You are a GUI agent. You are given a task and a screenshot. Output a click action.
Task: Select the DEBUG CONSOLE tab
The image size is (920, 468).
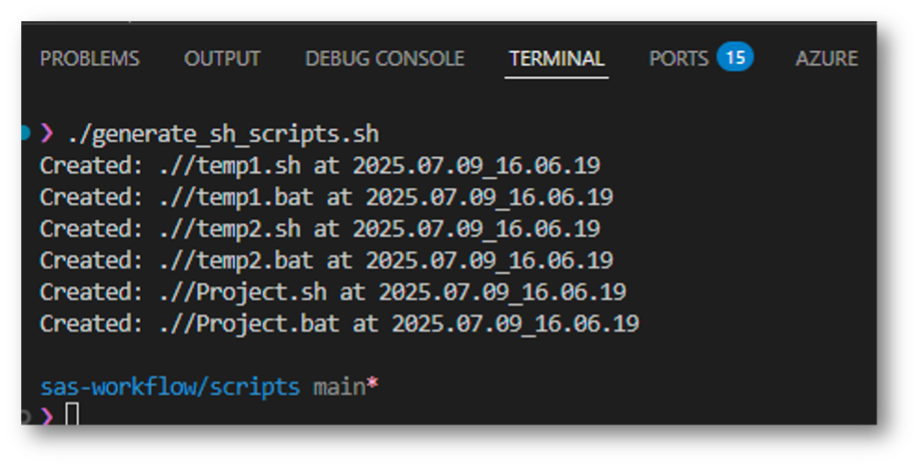(x=385, y=58)
